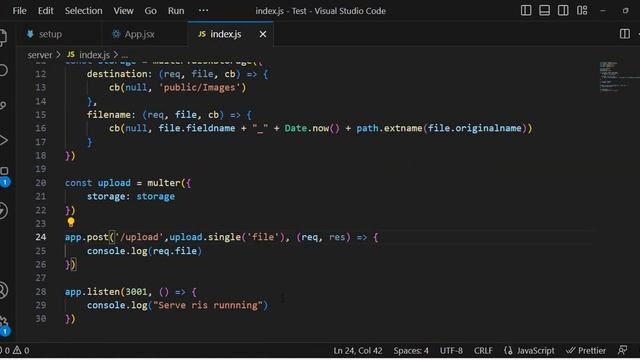The height and width of the screenshot is (360, 640).
Task: Select the index.js editor tab
Action: pos(220,34)
